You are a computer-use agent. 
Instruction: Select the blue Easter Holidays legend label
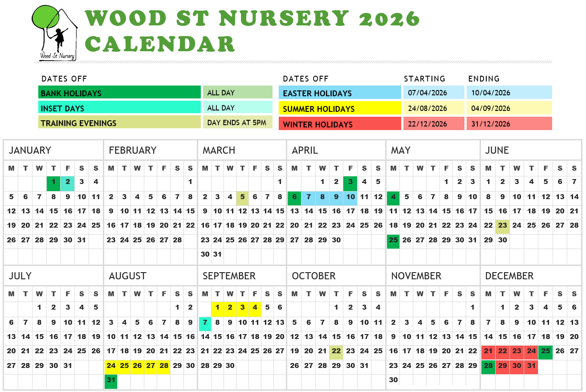(x=340, y=93)
